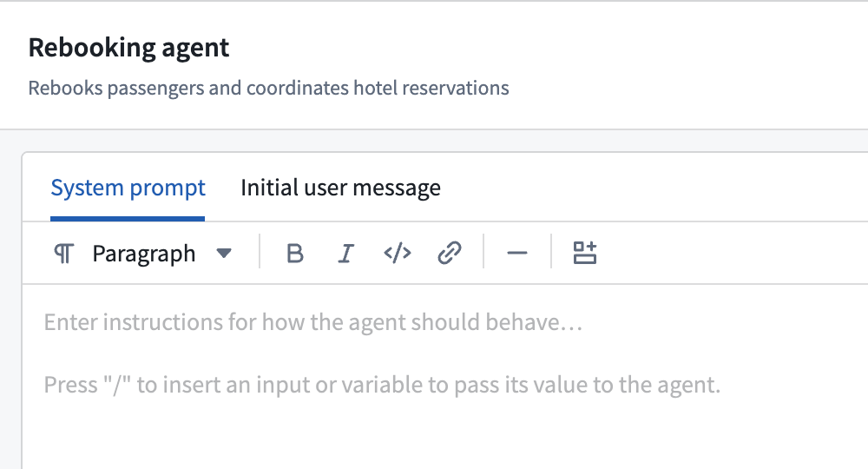
Task: Click the word 'agent' in the title
Action: [x=194, y=49]
